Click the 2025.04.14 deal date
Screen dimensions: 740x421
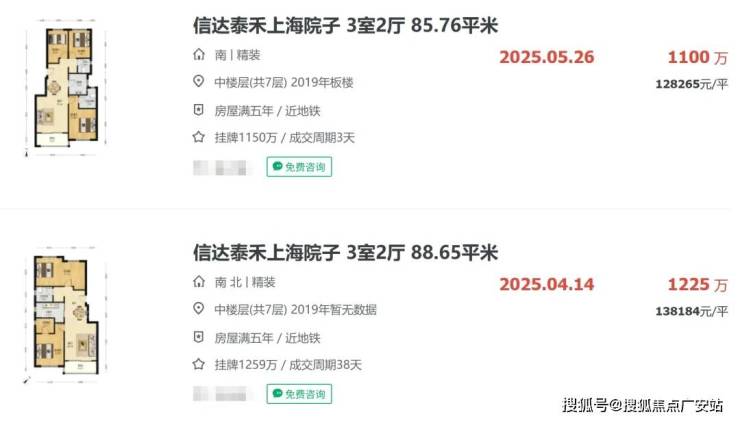click(547, 285)
